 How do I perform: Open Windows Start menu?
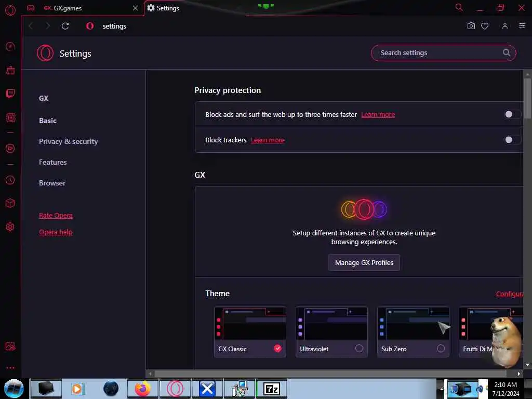[x=14, y=389]
